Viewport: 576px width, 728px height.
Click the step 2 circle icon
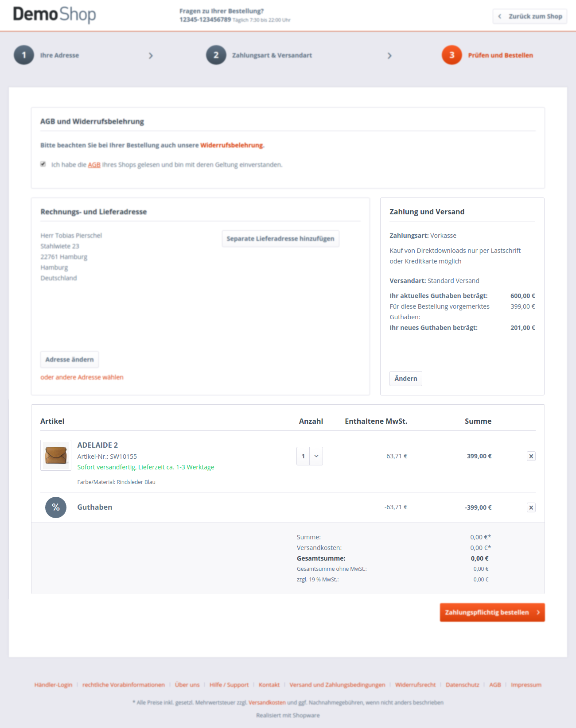pos(216,55)
